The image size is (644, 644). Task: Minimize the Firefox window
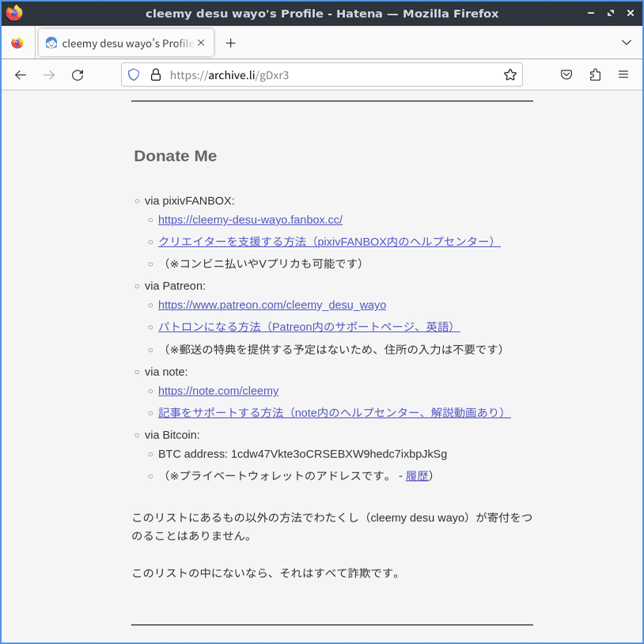point(591,13)
